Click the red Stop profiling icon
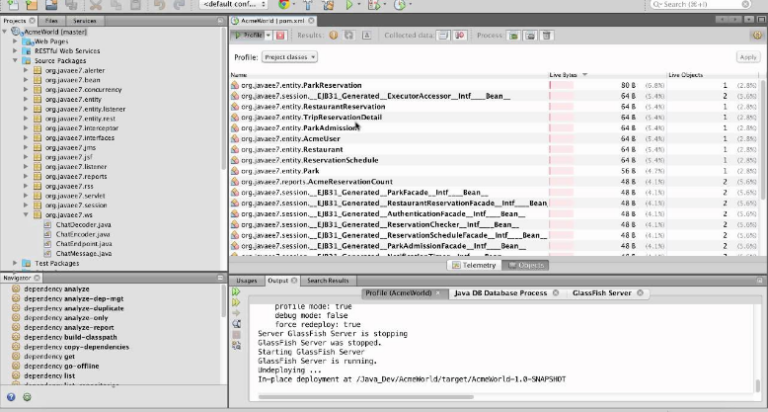 tap(281, 35)
